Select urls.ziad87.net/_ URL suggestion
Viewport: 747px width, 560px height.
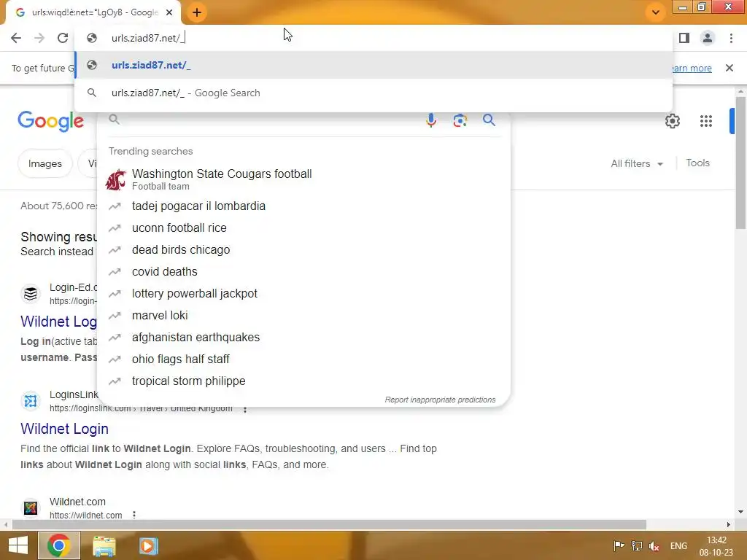click(373, 65)
